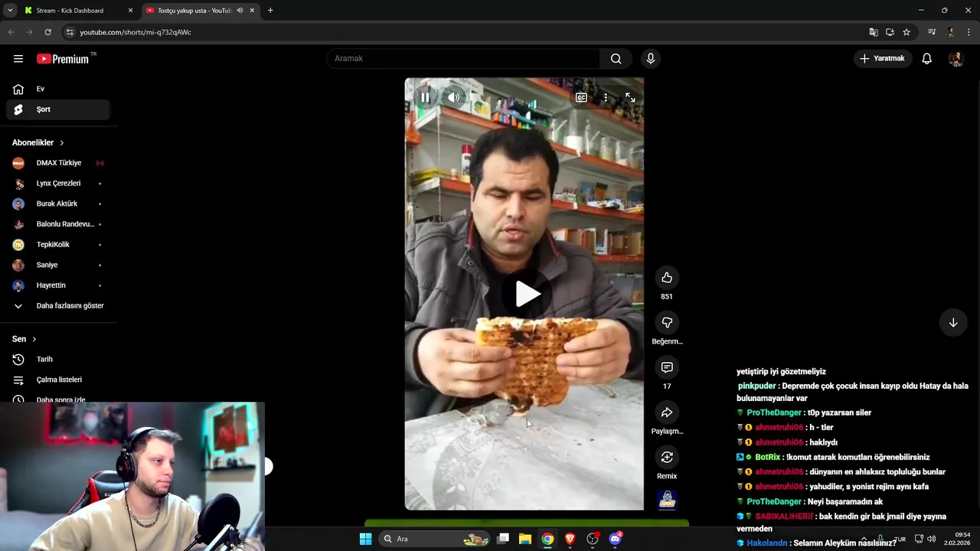Screen dimensions: 980x551
Task: Expand the Sen section
Action: 24,339
